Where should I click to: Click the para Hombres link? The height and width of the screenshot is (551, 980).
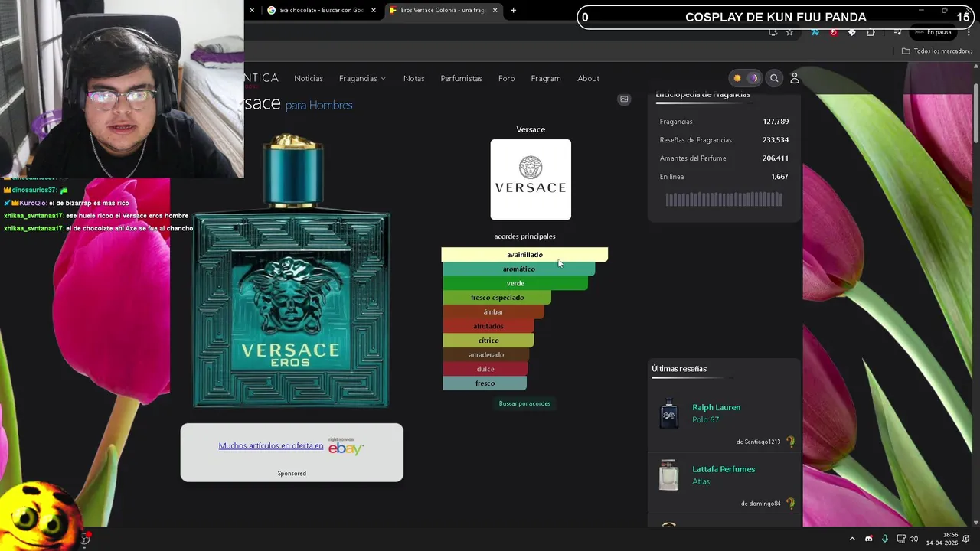(x=318, y=106)
